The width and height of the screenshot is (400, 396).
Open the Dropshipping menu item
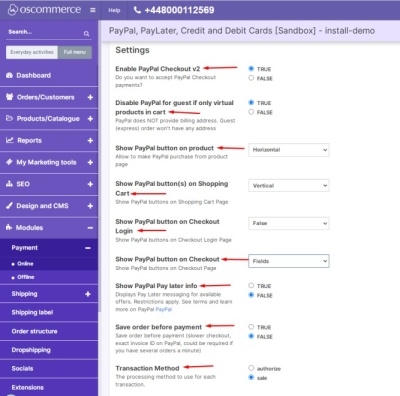(49, 350)
